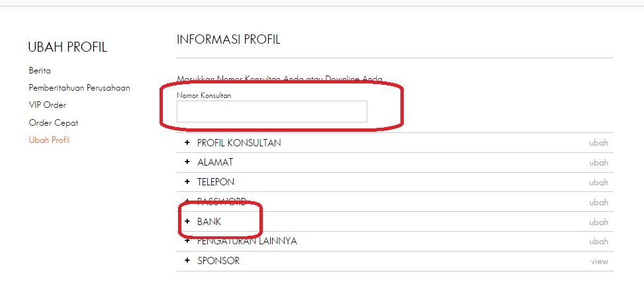This screenshot has height=288, width=644.
Task: Edit TELEPON via its ubah link
Action: [x=598, y=183]
